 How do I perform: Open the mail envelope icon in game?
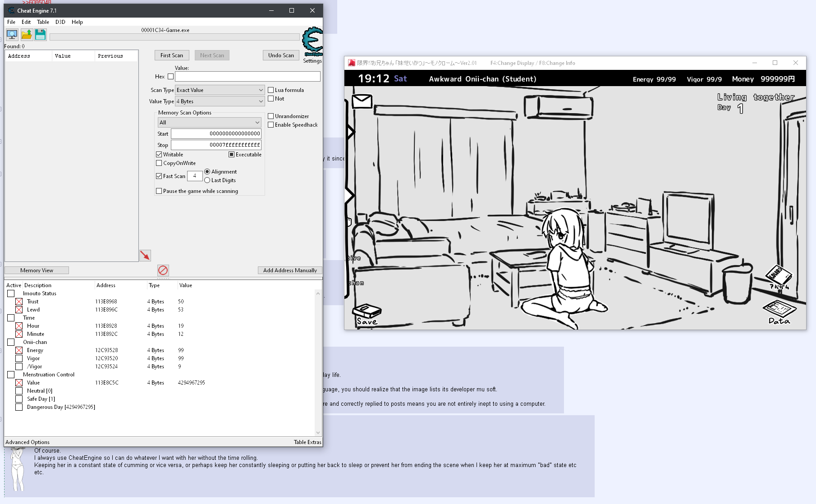pyautogui.click(x=362, y=101)
